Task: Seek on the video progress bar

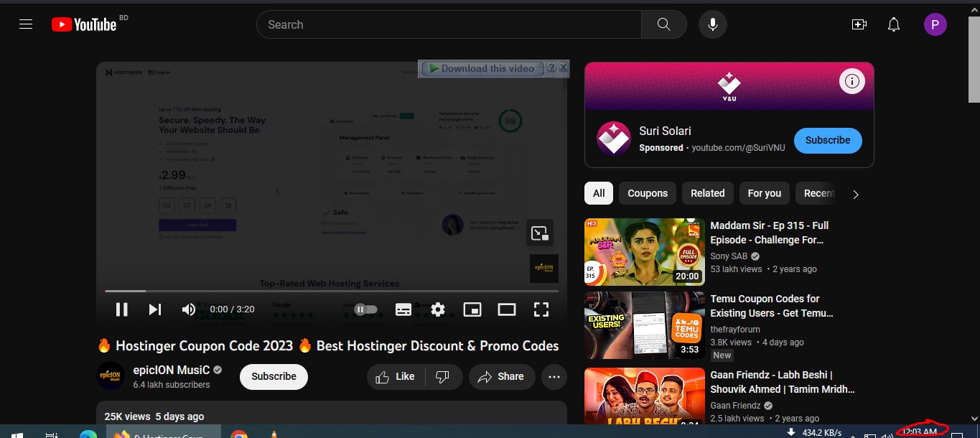Action: point(332,291)
